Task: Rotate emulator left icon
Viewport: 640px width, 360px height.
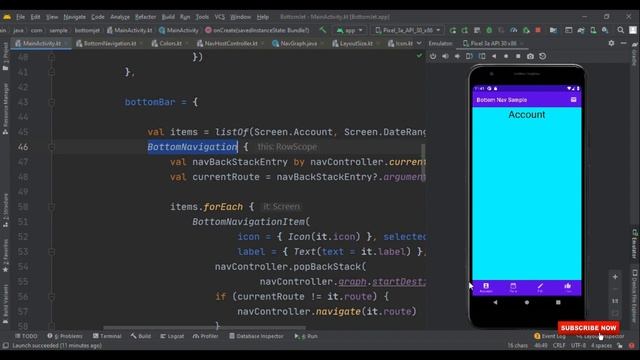Action: (469, 56)
